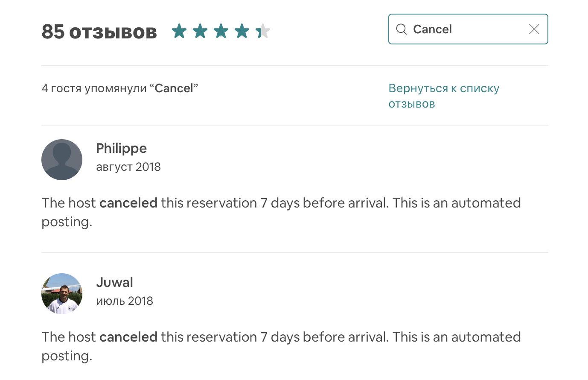Click the fourth rating star

242,31
